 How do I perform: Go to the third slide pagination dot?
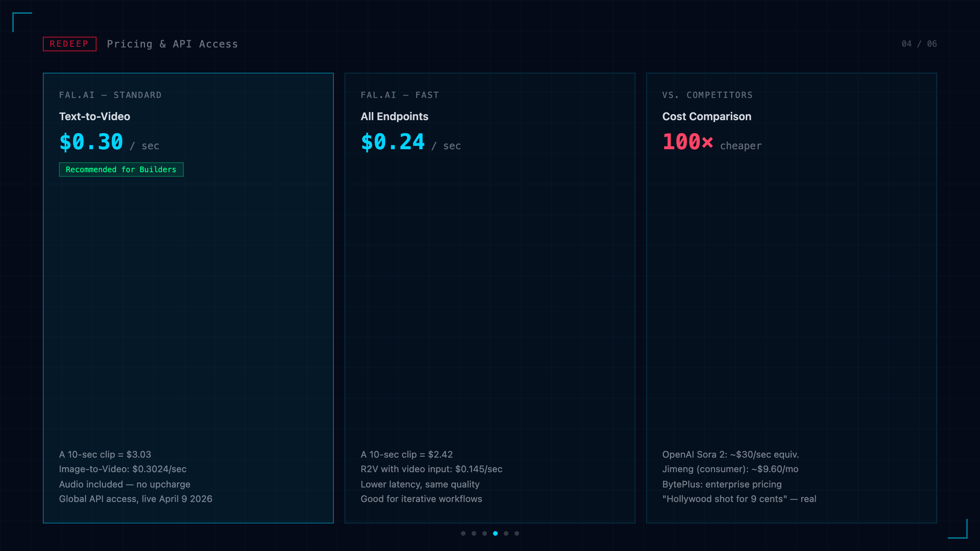(485, 533)
